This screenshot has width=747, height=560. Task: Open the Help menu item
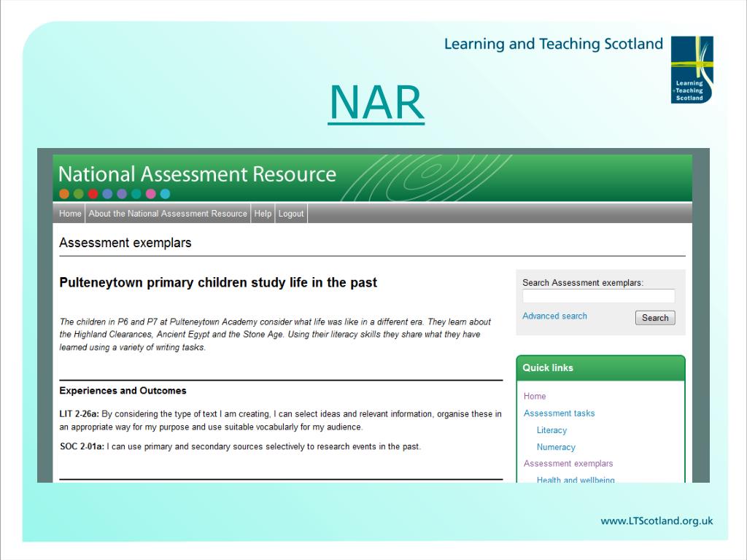263,214
